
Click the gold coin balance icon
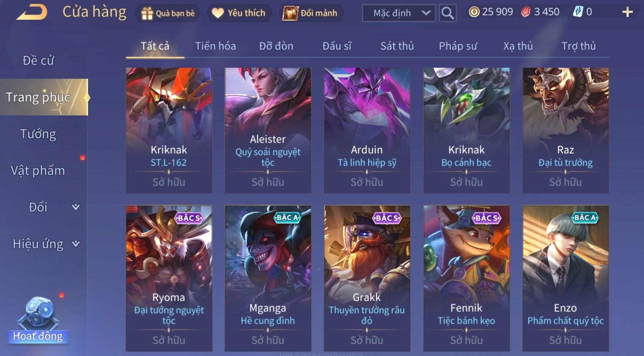point(474,12)
